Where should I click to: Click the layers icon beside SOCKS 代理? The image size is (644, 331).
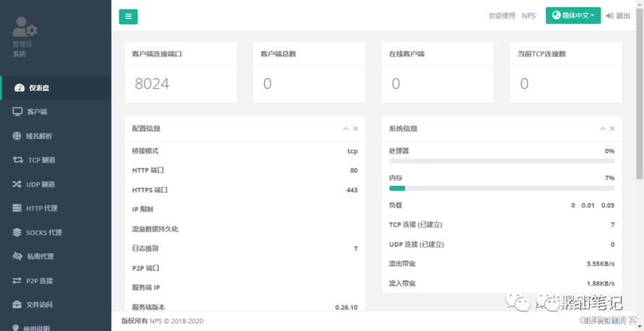click(18, 232)
